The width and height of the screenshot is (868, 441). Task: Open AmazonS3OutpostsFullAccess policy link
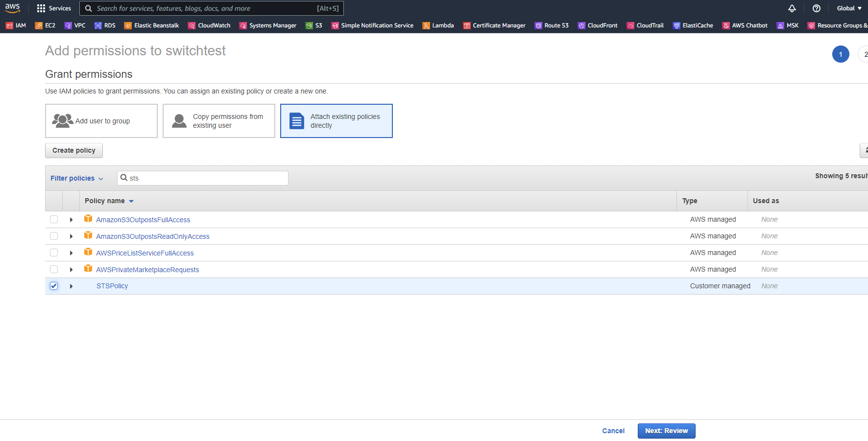(x=143, y=220)
